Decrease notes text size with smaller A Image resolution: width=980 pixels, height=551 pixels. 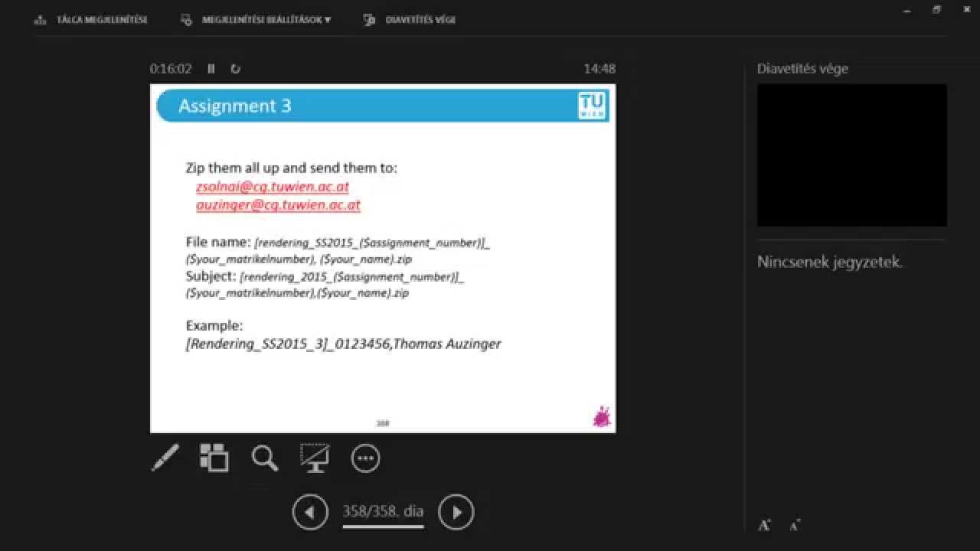click(x=795, y=525)
